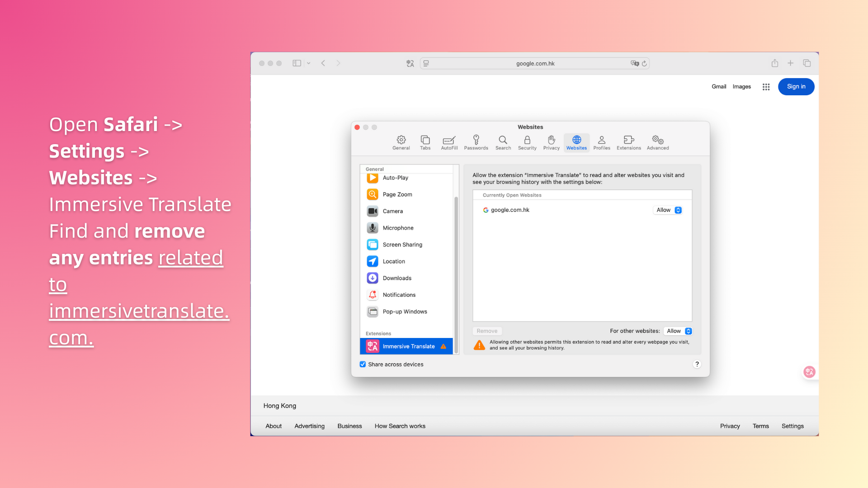Open the AutoFill settings pane
Screen dimensions: 868x488
click(449, 142)
